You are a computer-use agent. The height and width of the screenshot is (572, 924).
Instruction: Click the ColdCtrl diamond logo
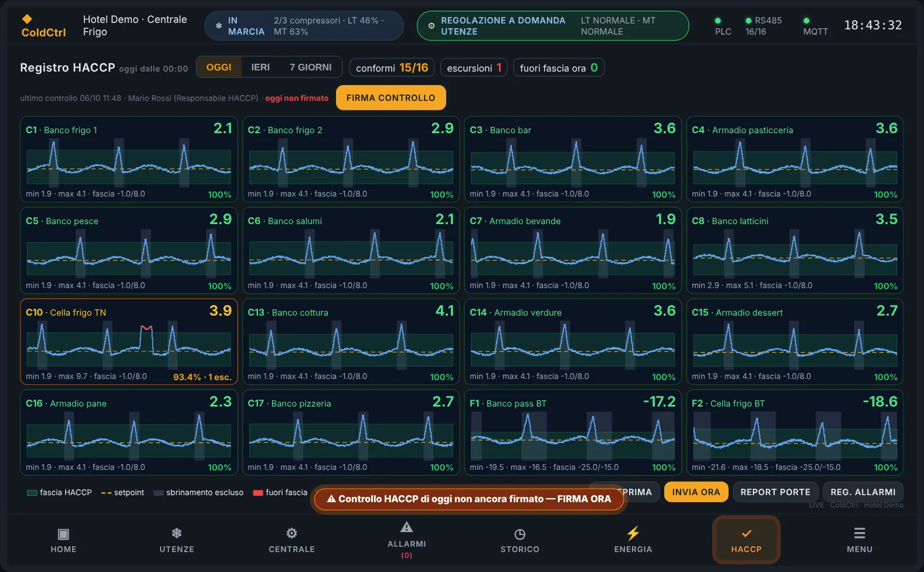[27, 19]
